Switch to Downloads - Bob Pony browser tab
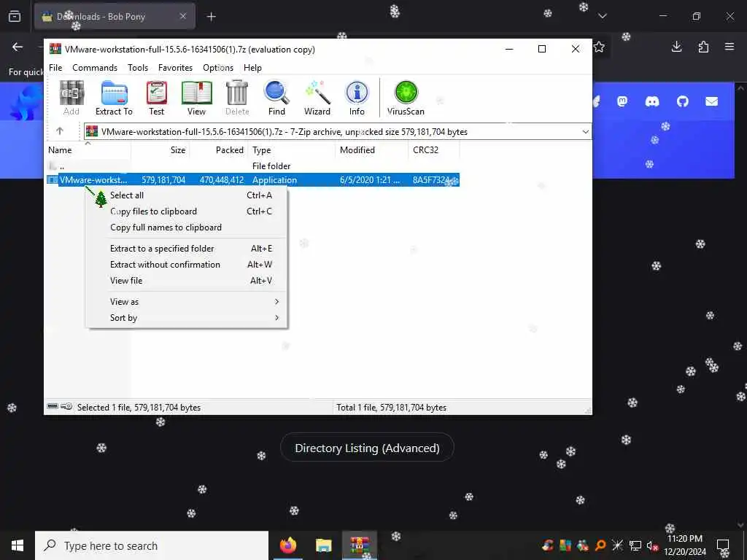 pyautogui.click(x=115, y=16)
